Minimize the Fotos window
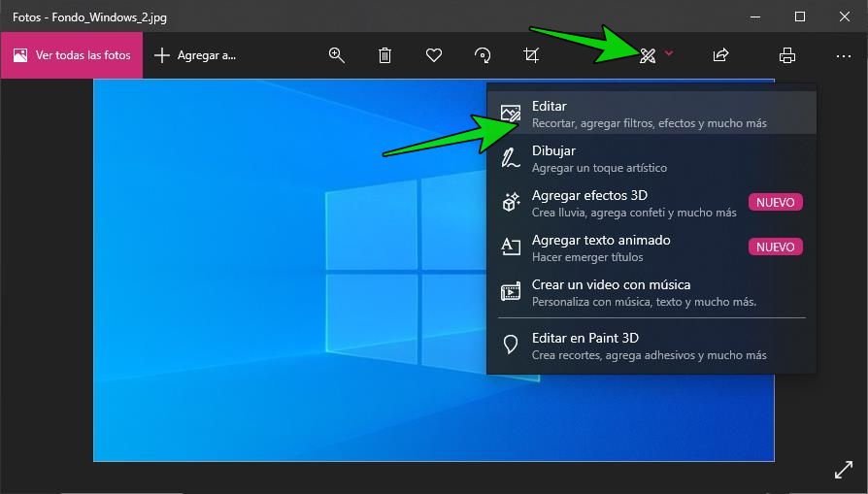The image size is (868, 494). pos(755,17)
